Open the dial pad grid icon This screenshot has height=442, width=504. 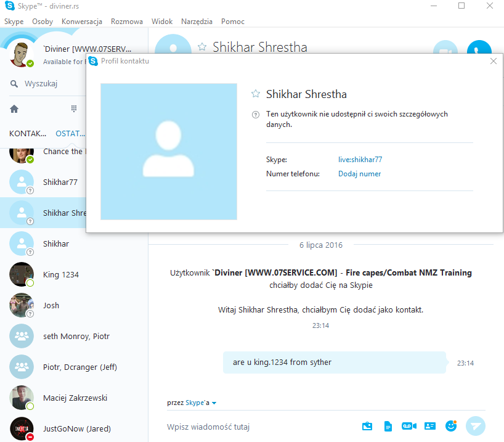coord(74,108)
